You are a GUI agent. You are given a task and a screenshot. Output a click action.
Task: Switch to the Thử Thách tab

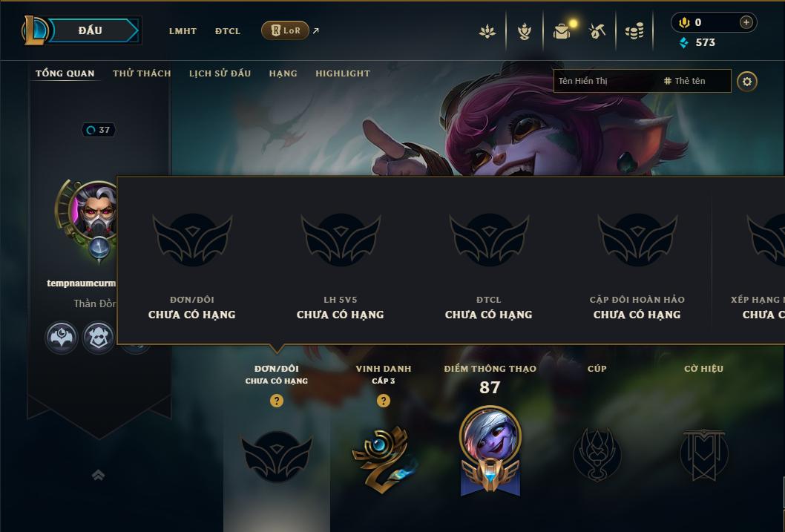coord(142,73)
